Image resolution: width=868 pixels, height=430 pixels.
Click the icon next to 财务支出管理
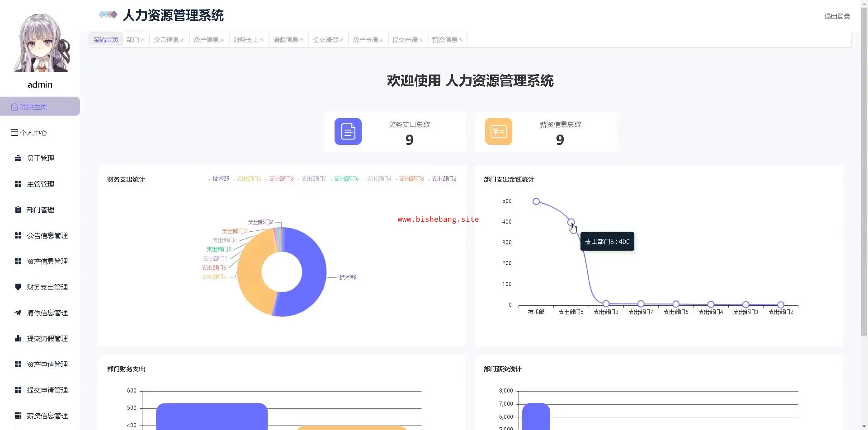pos(18,287)
